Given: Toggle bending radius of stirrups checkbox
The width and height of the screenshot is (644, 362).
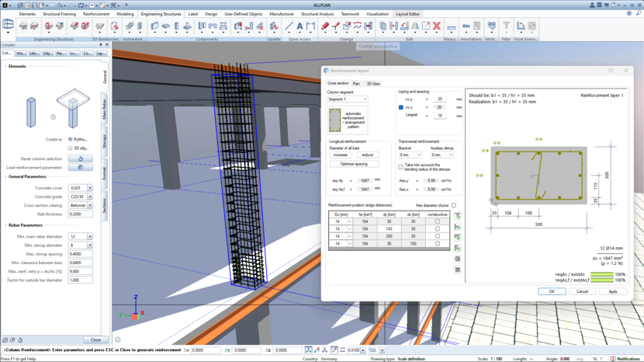Looking at the screenshot, I should (401, 167).
